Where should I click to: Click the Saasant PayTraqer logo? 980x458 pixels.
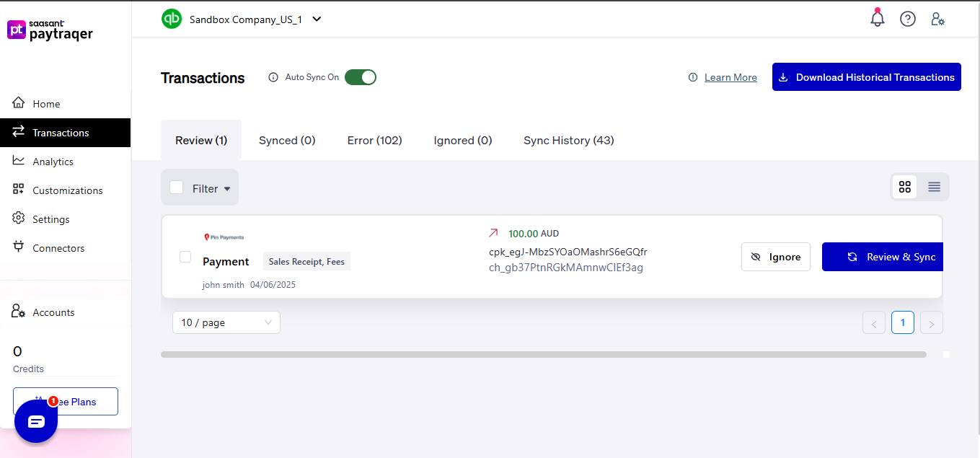[x=50, y=30]
